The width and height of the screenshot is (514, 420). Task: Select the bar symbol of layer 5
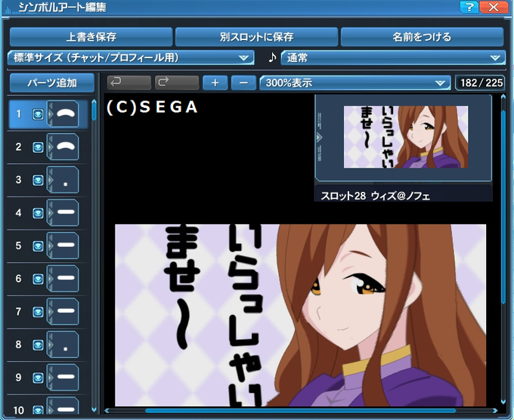click(x=63, y=246)
